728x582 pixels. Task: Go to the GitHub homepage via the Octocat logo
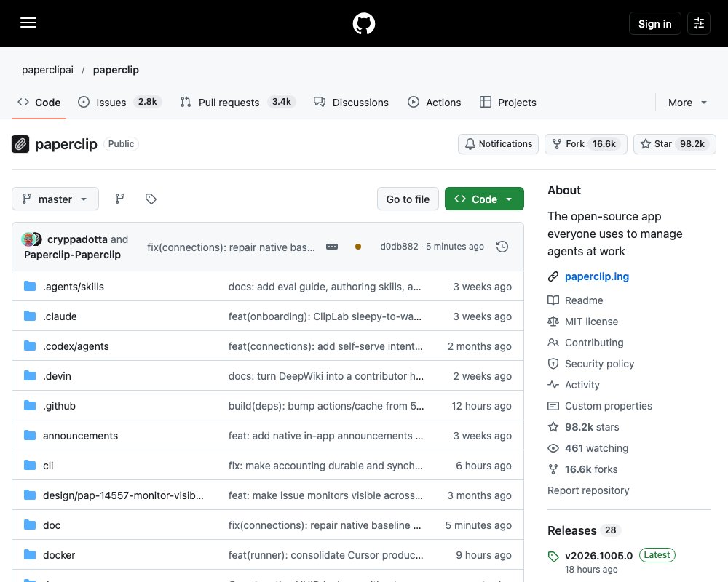[x=364, y=23]
